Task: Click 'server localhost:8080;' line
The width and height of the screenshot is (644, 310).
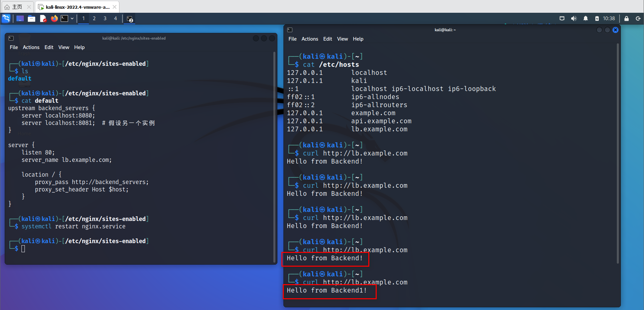Action: pos(58,116)
